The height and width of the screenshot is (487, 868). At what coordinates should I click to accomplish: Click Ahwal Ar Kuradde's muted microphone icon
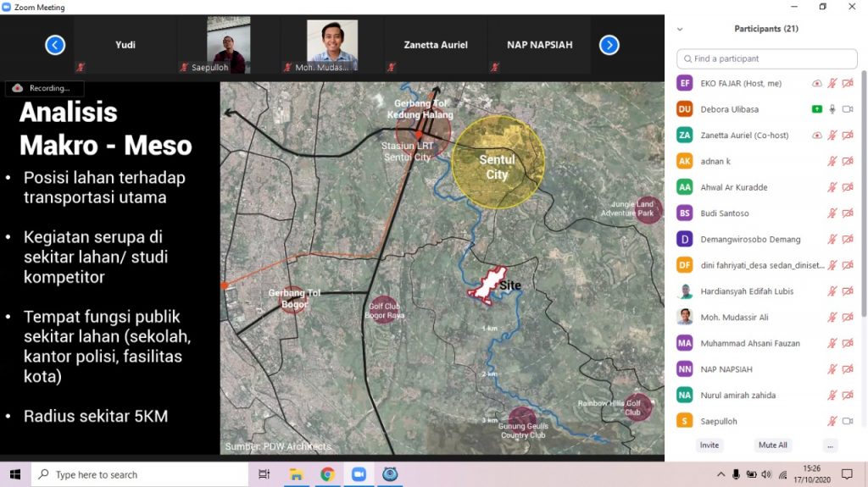coord(832,188)
